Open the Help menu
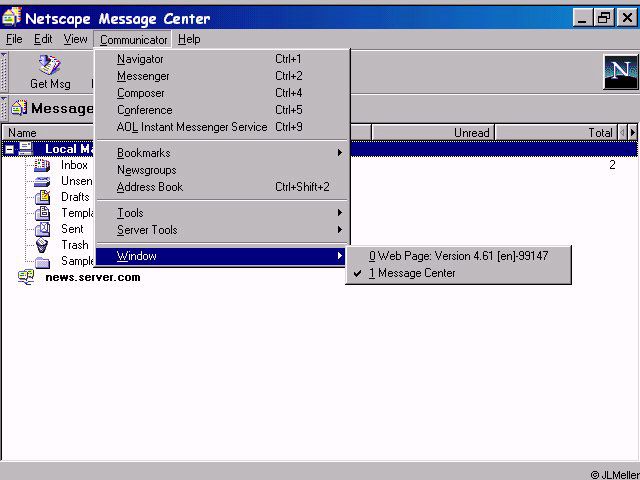The width and height of the screenshot is (640, 480). tap(189, 39)
